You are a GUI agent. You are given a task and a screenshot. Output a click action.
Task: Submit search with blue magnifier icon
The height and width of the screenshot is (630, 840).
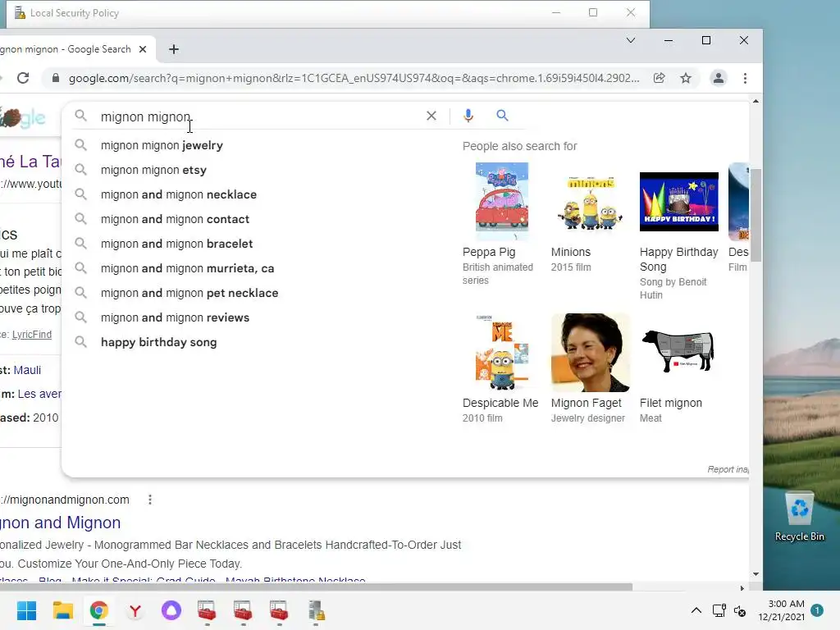pos(502,115)
